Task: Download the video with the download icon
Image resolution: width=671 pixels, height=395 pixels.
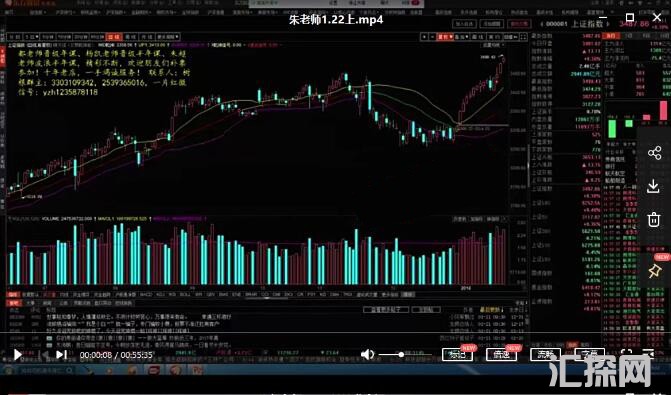Action: (x=653, y=187)
